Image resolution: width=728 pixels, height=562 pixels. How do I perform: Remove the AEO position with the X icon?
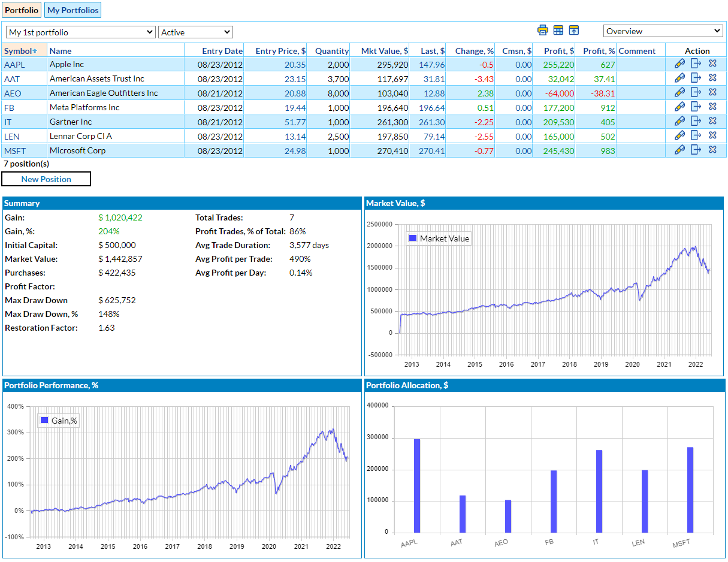tap(712, 92)
